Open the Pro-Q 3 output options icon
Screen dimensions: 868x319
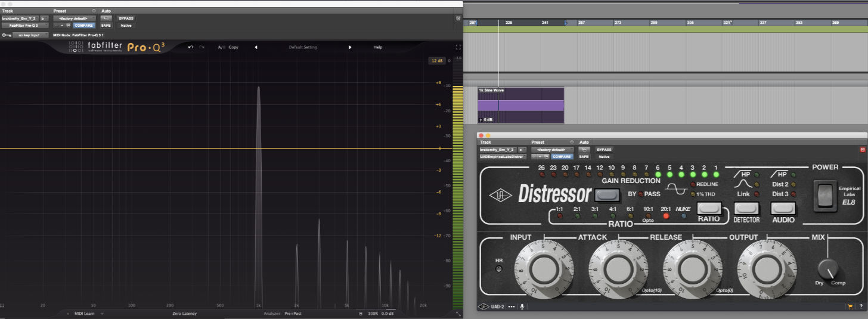coord(360,313)
